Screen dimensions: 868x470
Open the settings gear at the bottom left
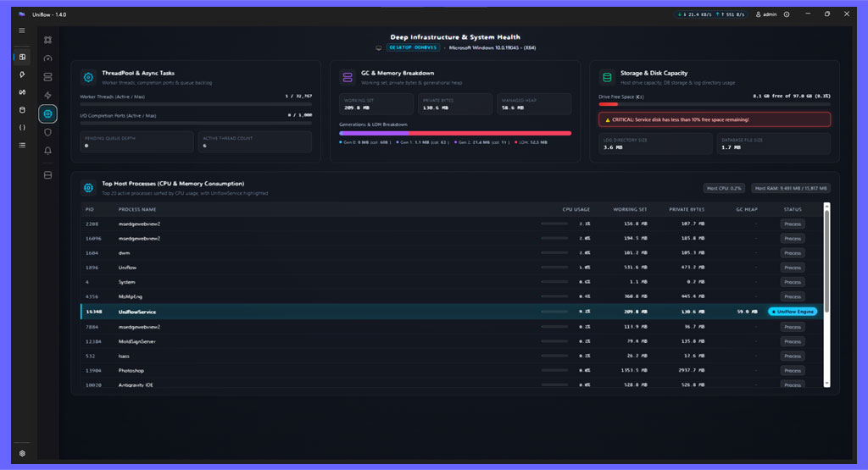pyautogui.click(x=22, y=453)
